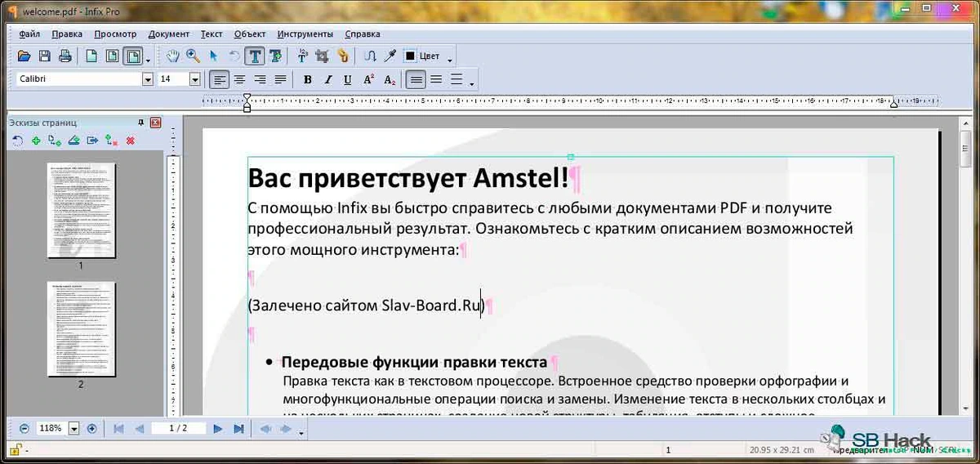Open the font size 14 dropdown
Screen dimensions: 980x464
point(195,79)
